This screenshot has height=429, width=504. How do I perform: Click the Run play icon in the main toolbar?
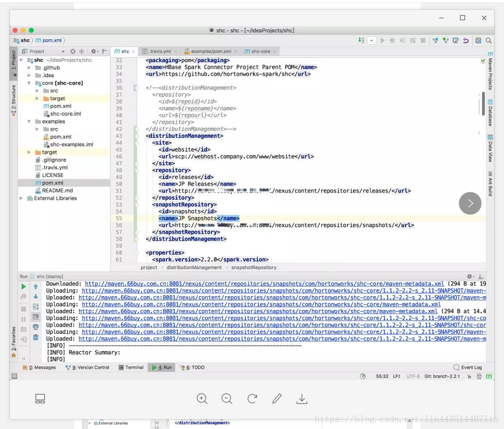pyautogui.click(x=382, y=40)
